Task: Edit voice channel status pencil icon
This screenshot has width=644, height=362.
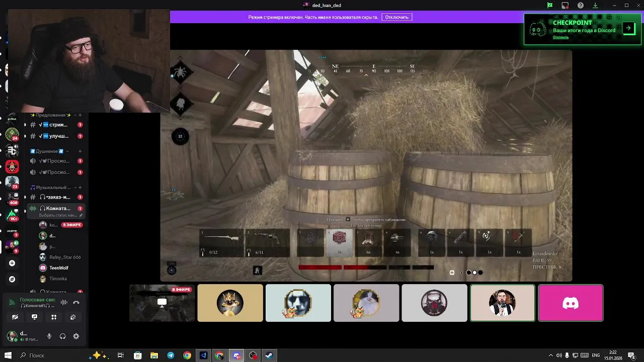Action: [x=81, y=215]
